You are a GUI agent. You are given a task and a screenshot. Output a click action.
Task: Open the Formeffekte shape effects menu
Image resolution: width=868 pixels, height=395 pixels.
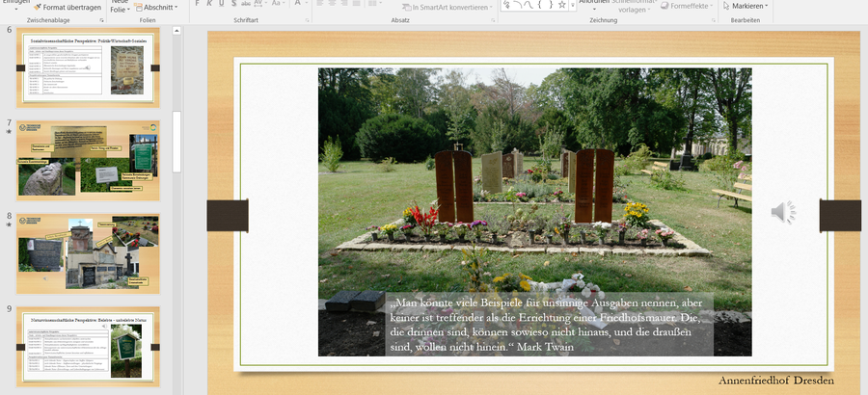[x=687, y=6]
